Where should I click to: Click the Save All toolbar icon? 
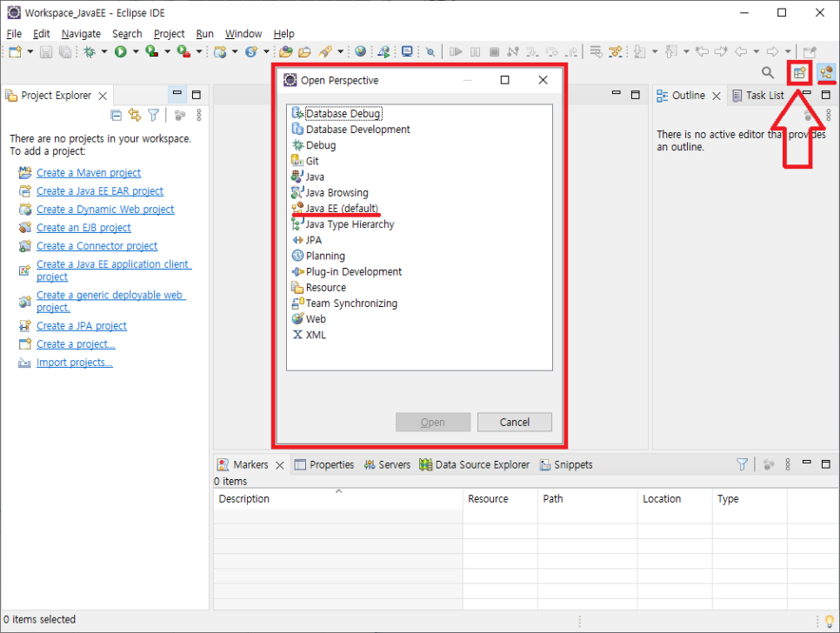click(x=65, y=52)
